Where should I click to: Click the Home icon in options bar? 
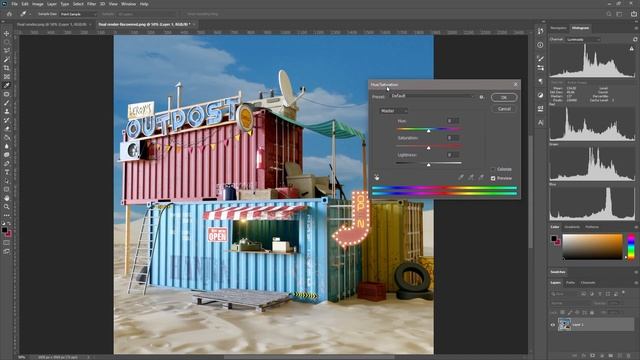pos(9,14)
